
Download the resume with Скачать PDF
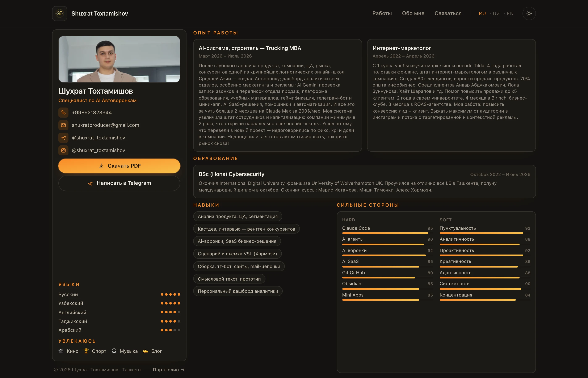pyautogui.click(x=119, y=166)
